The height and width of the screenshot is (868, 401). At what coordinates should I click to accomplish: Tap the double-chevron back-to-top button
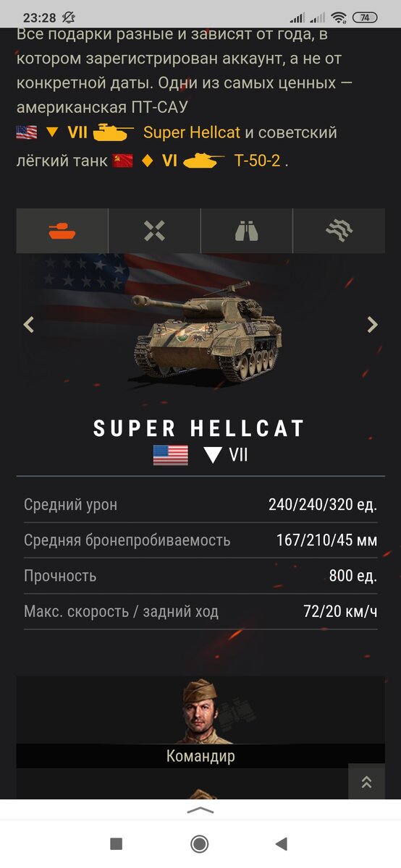(366, 782)
